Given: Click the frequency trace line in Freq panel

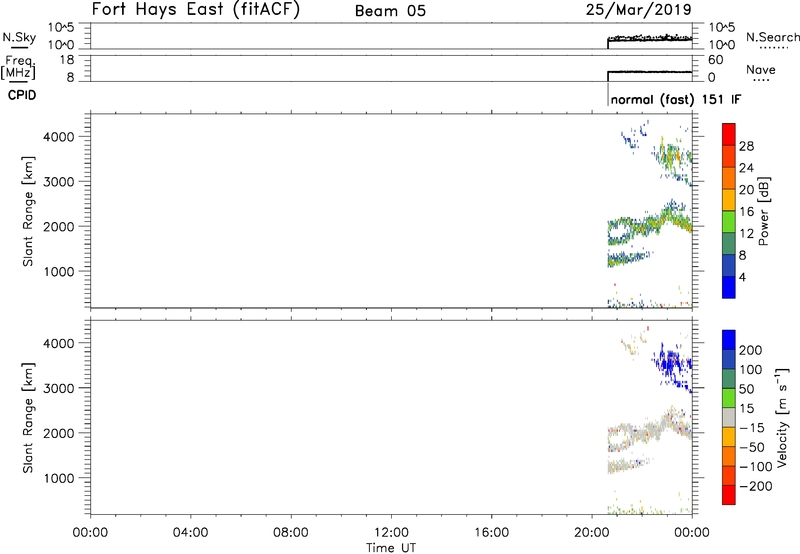Looking at the screenshot, I should click(x=649, y=72).
